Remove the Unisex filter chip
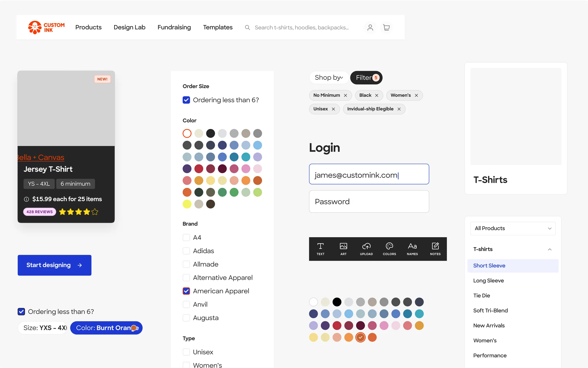Viewport: 588px width, 368px height. click(333, 109)
